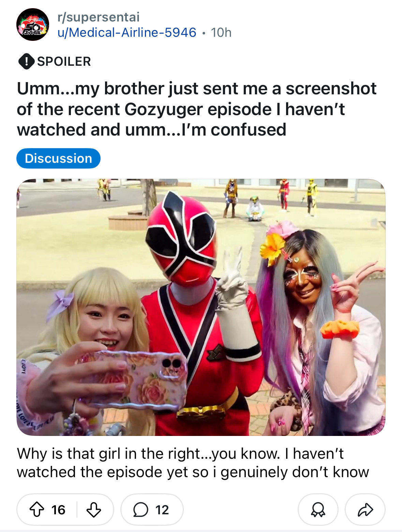Filter by the Discussion flair
This screenshot has height=532, width=402.
coord(58,158)
